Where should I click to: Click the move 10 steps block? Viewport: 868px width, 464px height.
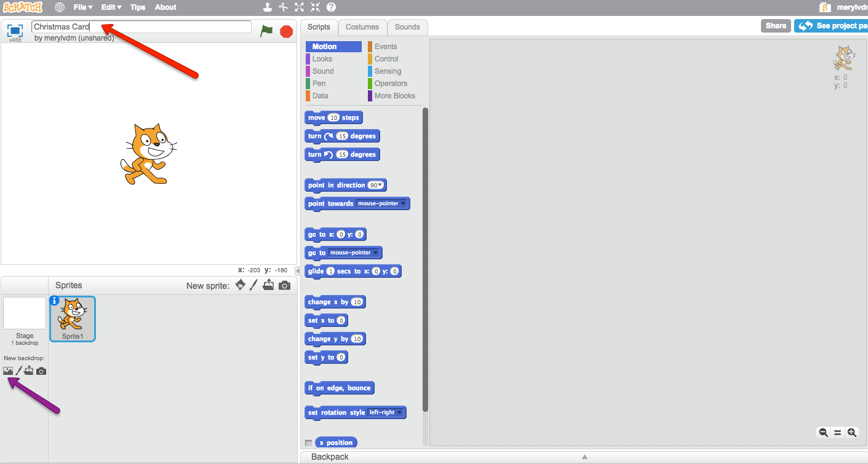coord(333,117)
